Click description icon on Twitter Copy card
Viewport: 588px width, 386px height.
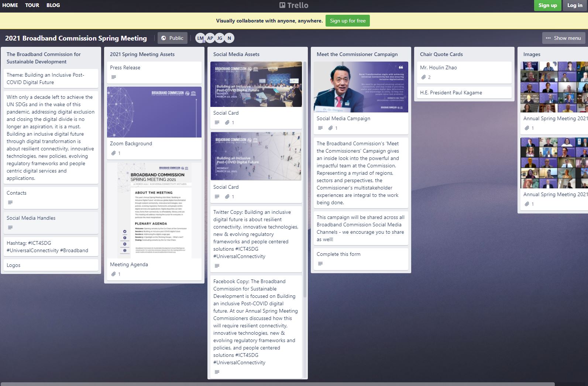[217, 266]
